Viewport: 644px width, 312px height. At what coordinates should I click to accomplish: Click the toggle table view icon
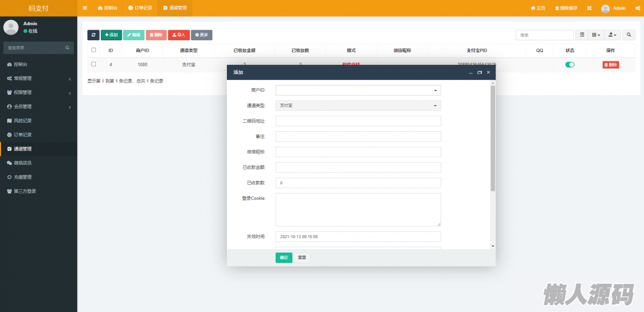pos(582,35)
